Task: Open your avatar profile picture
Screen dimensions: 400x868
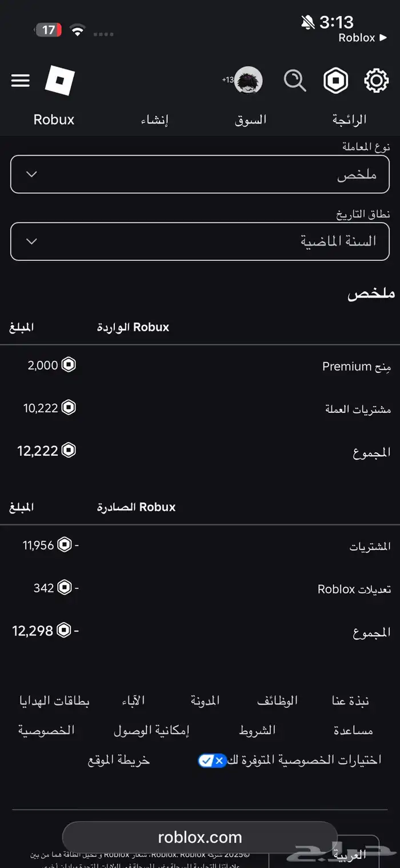Action: 247,81
